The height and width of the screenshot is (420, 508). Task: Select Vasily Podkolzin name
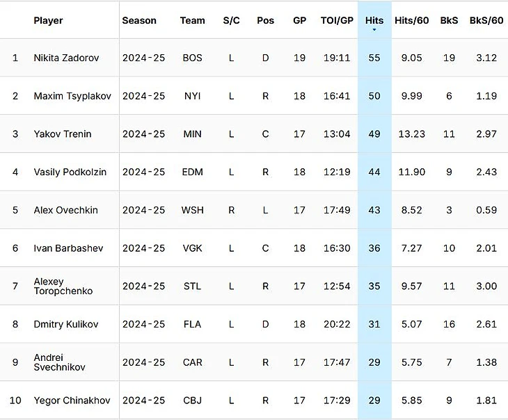point(70,172)
